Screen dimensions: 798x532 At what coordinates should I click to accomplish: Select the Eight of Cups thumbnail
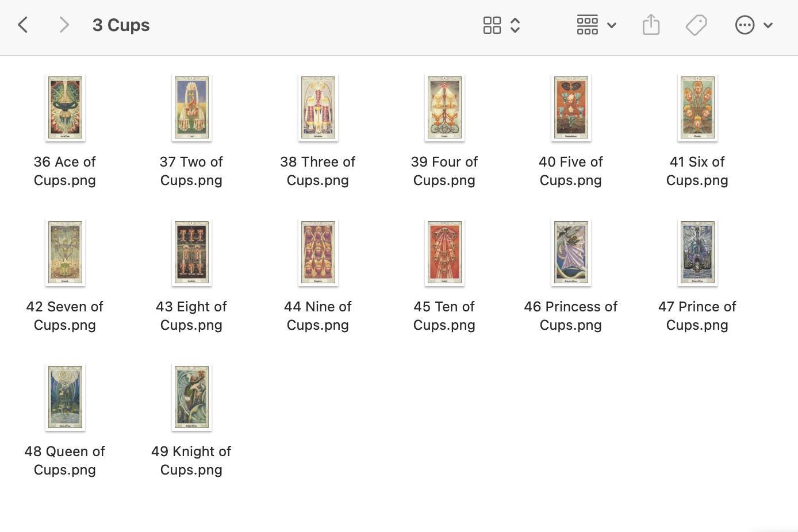pyautogui.click(x=191, y=253)
